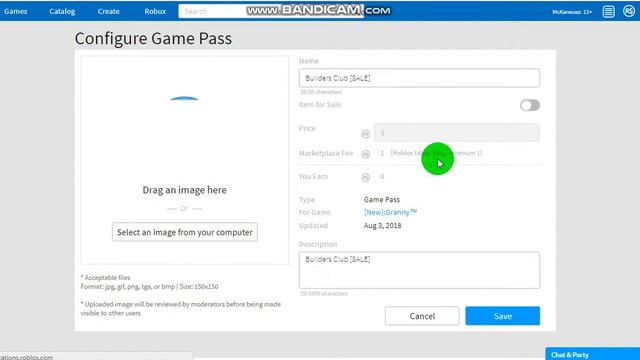Click the 'Drag an image here' text
The image size is (640, 360).
[x=184, y=190]
